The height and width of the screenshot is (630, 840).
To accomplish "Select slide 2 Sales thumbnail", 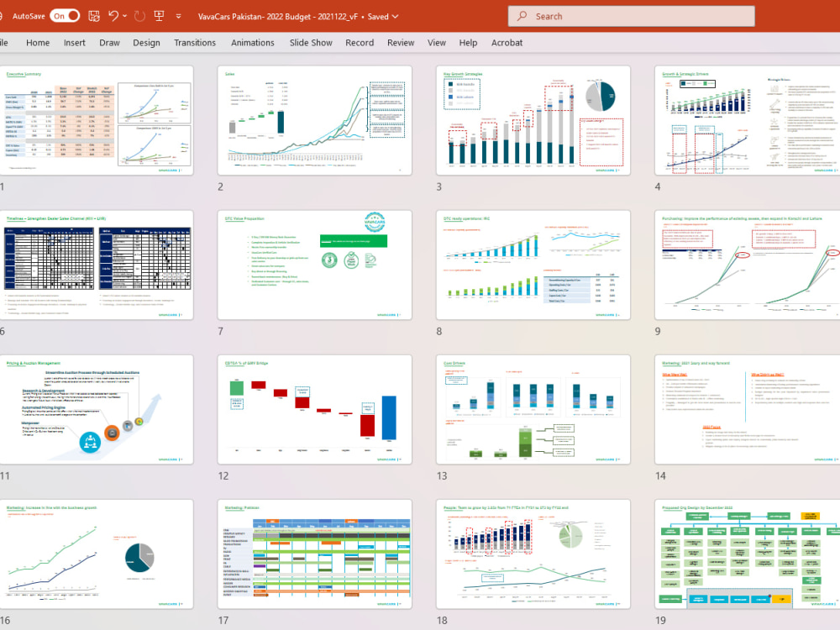I will 314,120.
